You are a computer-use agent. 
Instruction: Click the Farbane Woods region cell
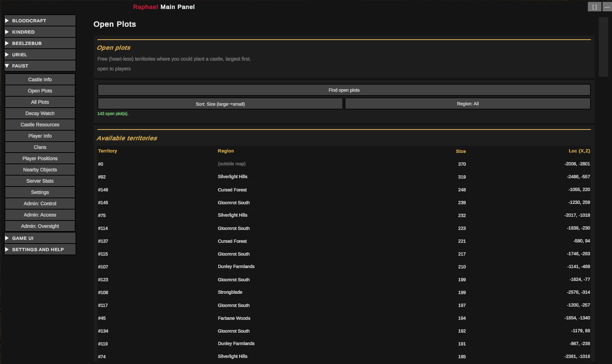pos(234,318)
